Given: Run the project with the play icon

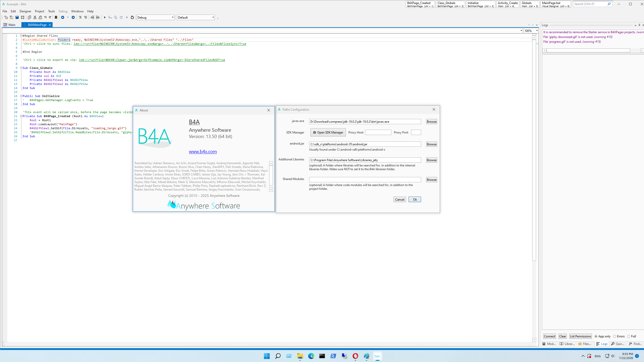Looking at the screenshot, I should click(105, 17).
